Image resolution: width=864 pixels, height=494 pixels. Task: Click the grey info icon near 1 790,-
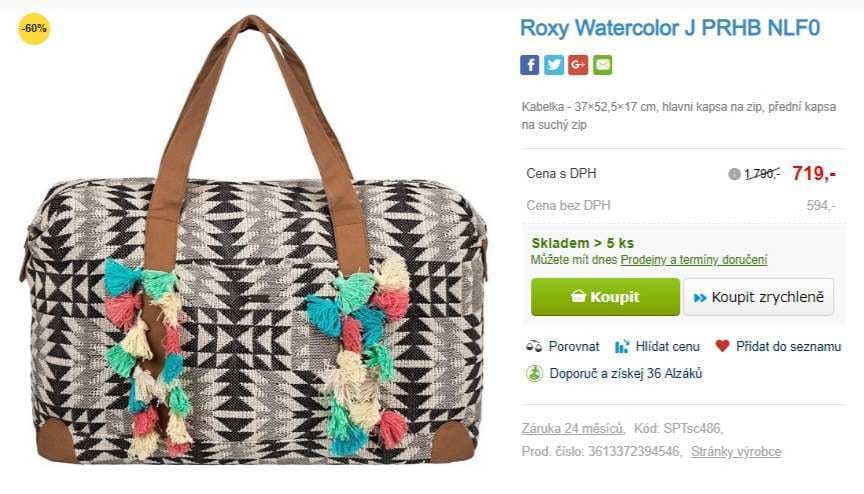coord(734,174)
